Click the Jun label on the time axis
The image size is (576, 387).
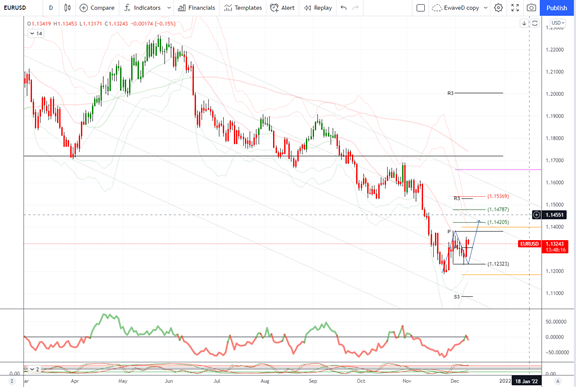tap(169, 381)
